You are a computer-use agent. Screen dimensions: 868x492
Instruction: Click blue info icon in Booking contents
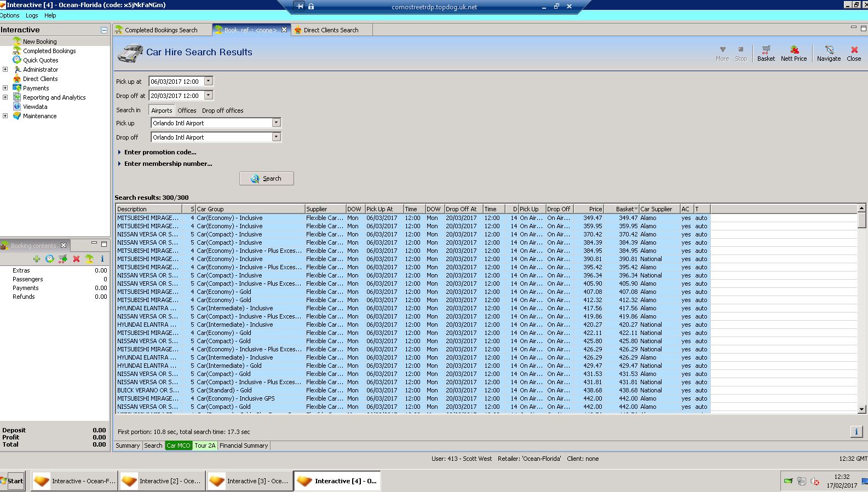point(102,259)
